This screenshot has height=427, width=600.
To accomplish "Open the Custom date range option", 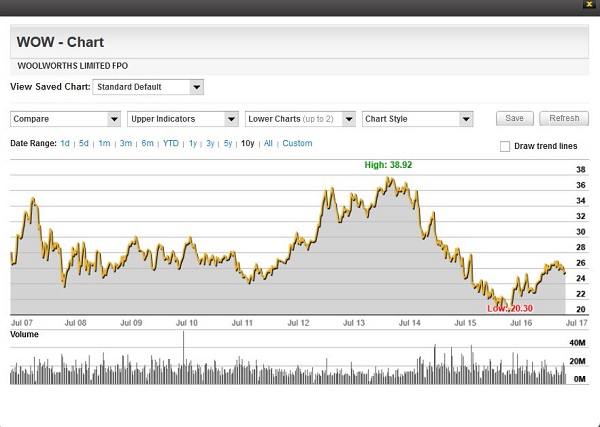I will pos(297,144).
